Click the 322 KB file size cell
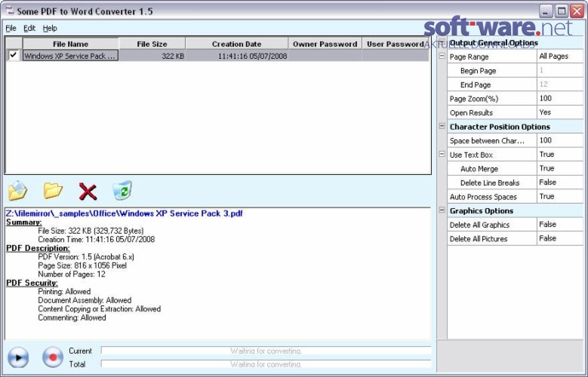588x377 pixels. coord(152,56)
